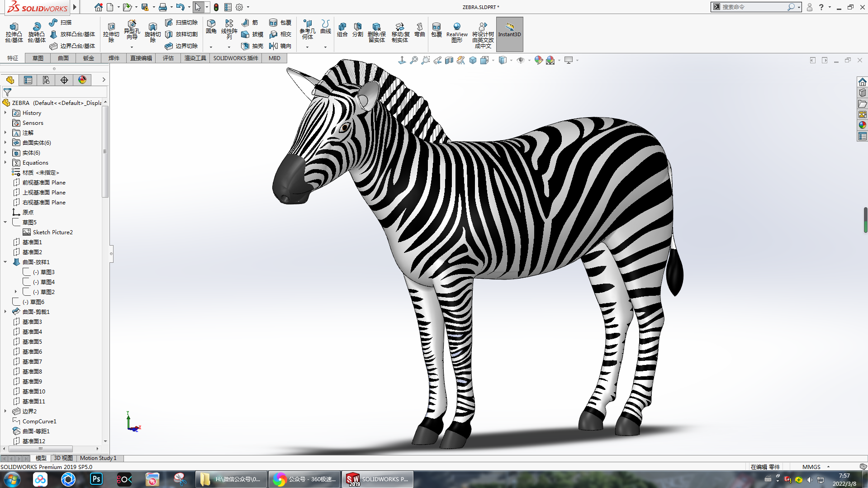Click the Rebuild traffic light icon
Screen dimensions: 868x488
tap(216, 7)
